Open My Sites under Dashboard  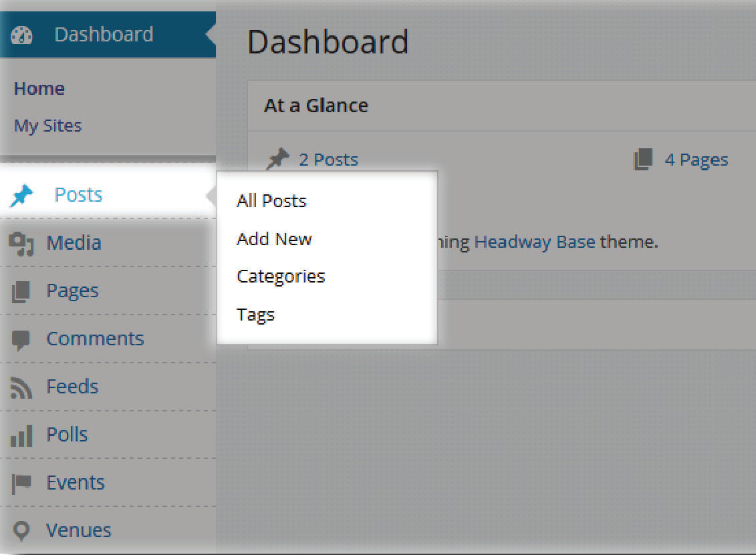pos(47,126)
